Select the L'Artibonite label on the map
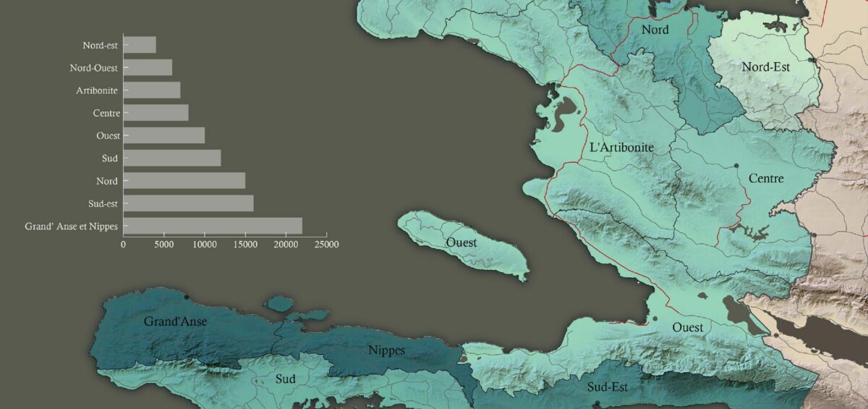This screenshot has width=868, height=409. pos(621,147)
